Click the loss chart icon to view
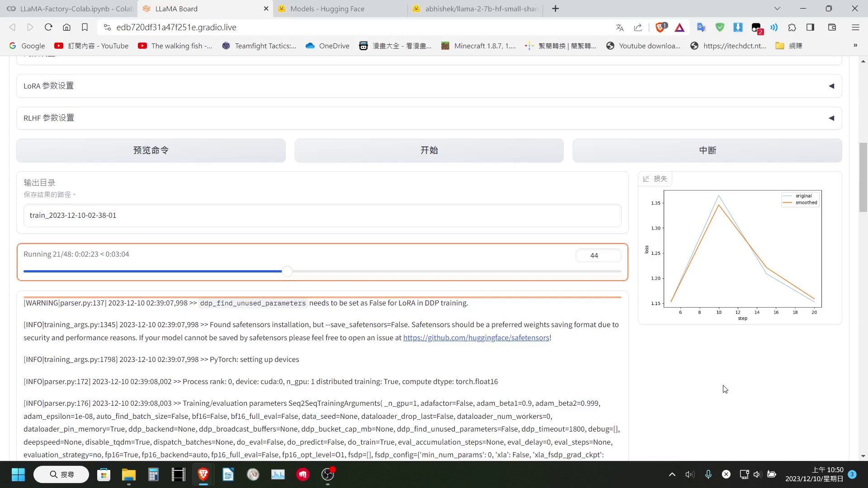 pyautogui.click(x=646, y=179)
